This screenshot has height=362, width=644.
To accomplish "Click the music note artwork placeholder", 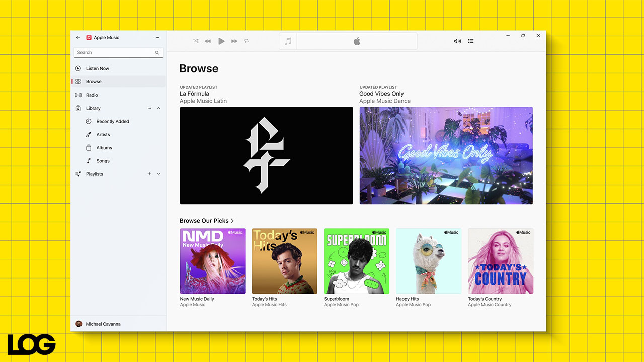I will 288,41.
